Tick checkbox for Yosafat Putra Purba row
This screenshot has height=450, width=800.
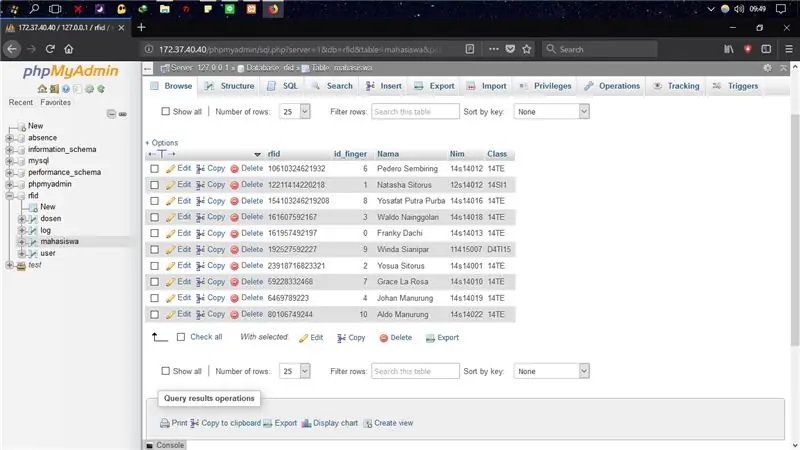[155, 201]
